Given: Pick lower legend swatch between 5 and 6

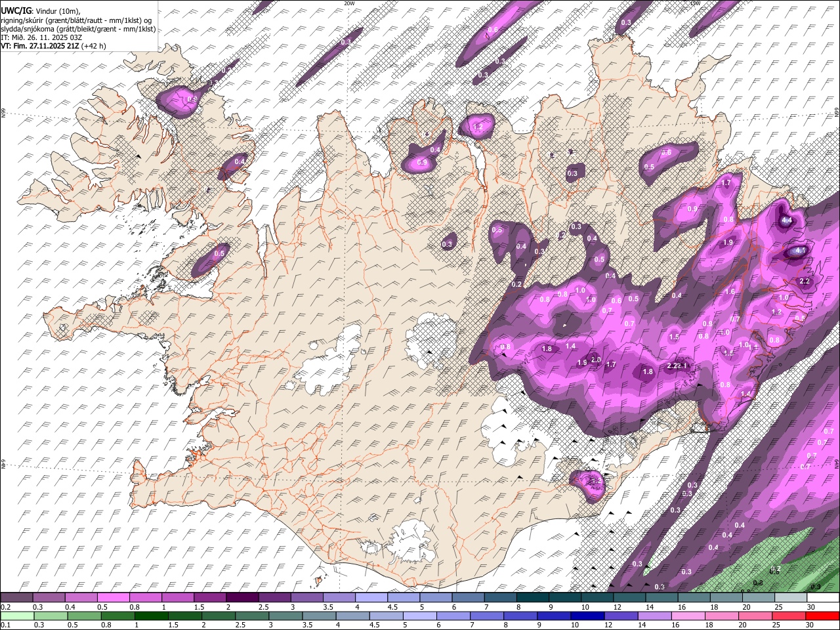Looking at the screenshot, I should (420, 616).
